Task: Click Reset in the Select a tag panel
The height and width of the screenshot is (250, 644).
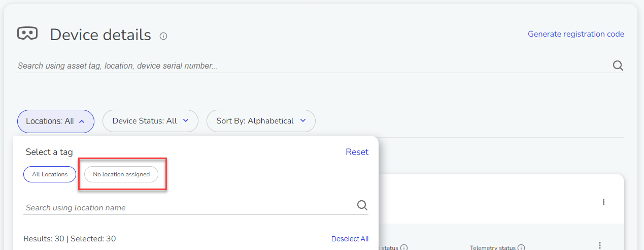Action: click(357, 152)
